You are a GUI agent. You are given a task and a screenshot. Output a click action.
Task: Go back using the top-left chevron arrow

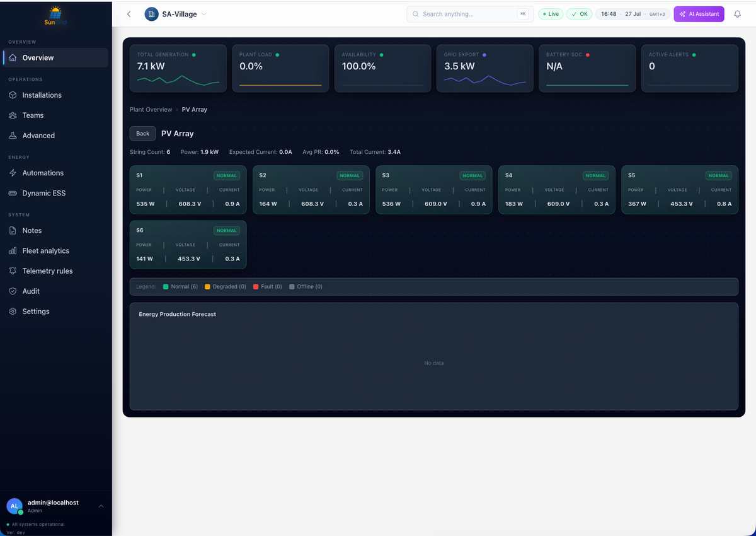(129, 14)
